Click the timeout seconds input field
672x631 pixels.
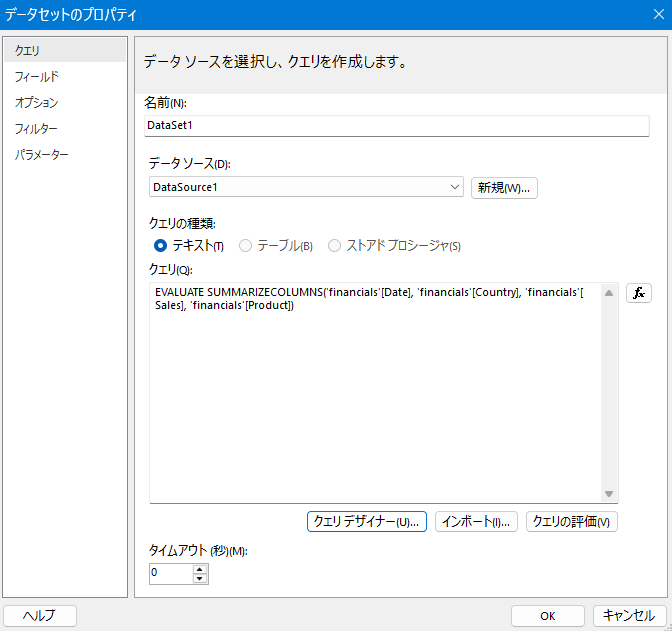tap(171, 574)
